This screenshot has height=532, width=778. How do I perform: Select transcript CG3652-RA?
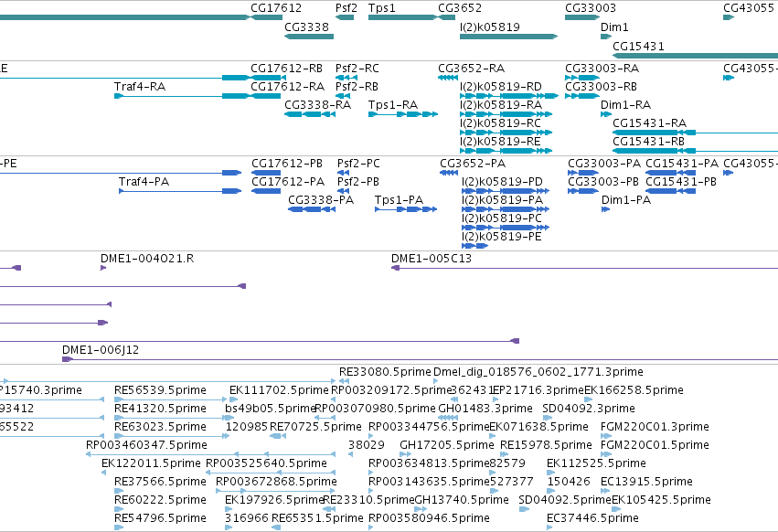(471, 68)
